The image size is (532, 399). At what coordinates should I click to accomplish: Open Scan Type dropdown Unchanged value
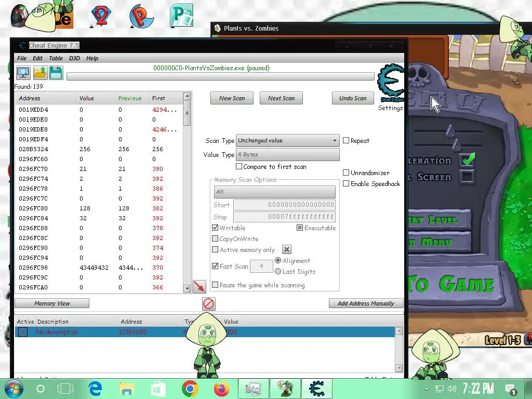[287, 140]
